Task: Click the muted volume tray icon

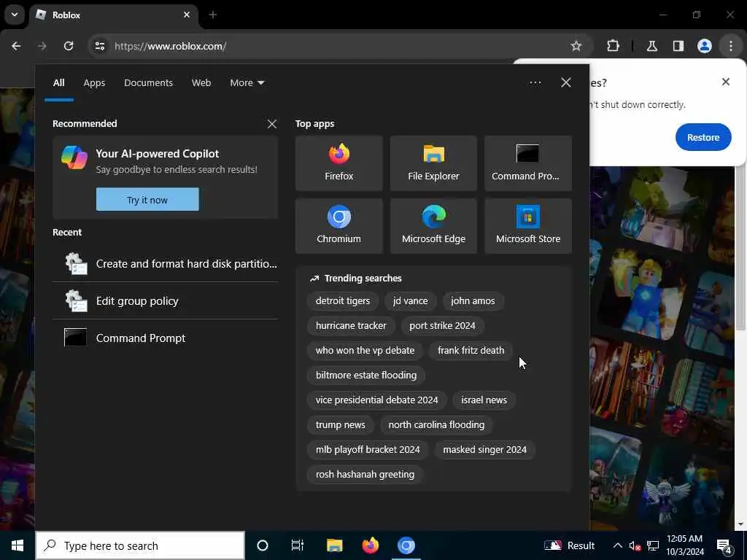Action: pos(635,545)
